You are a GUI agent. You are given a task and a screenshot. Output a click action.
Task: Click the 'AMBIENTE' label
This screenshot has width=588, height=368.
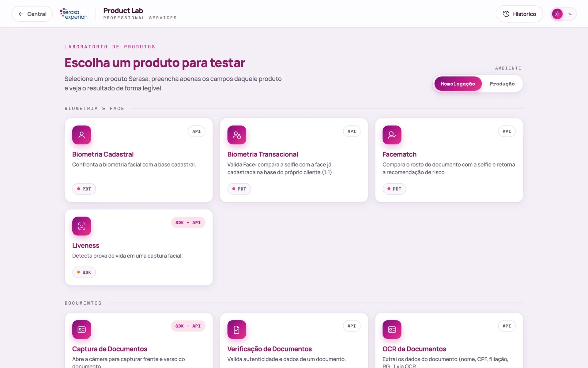pos(508,68)
